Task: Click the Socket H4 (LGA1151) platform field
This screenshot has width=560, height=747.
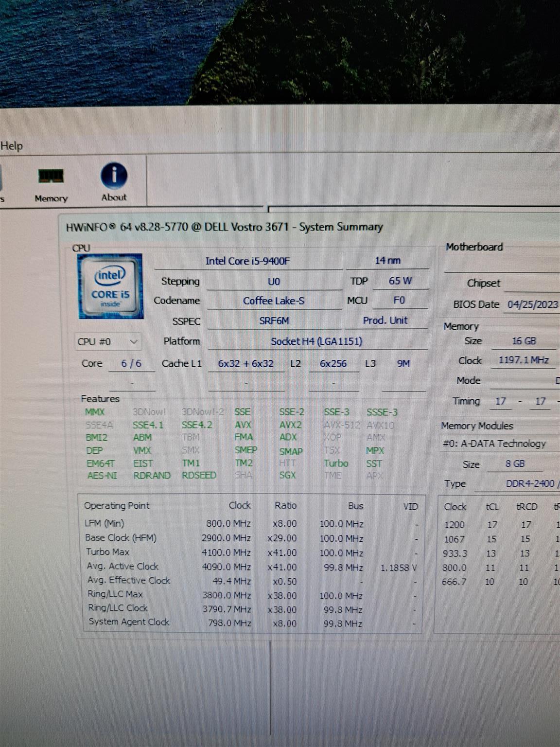Action: (316, 341)
